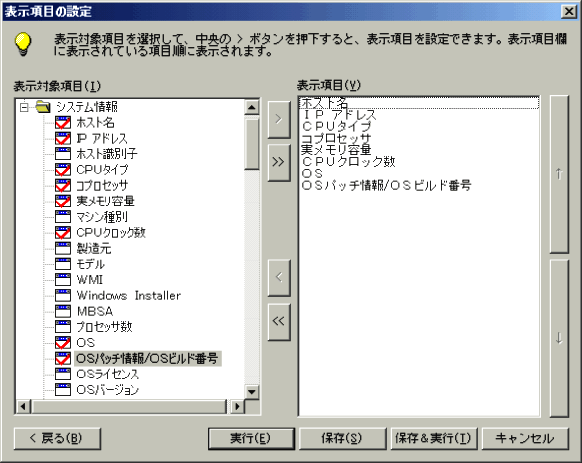The width and height of the screenshot is (582, 463).
Task: Click the MBSA item icon
Action: point(63,311)
